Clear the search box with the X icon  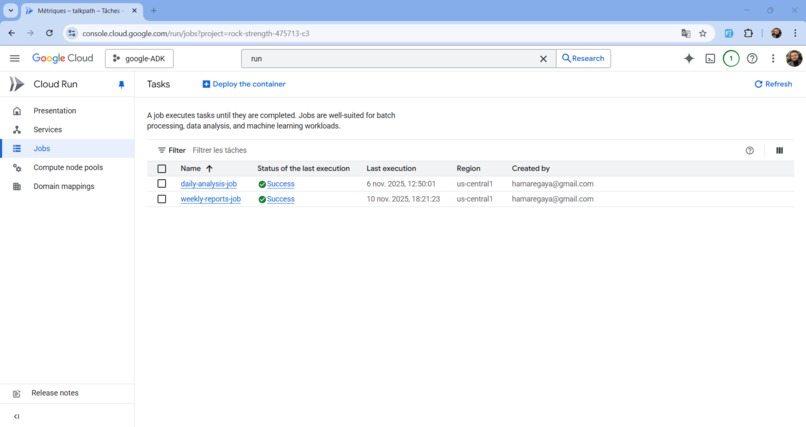click(x=543, y=59)
